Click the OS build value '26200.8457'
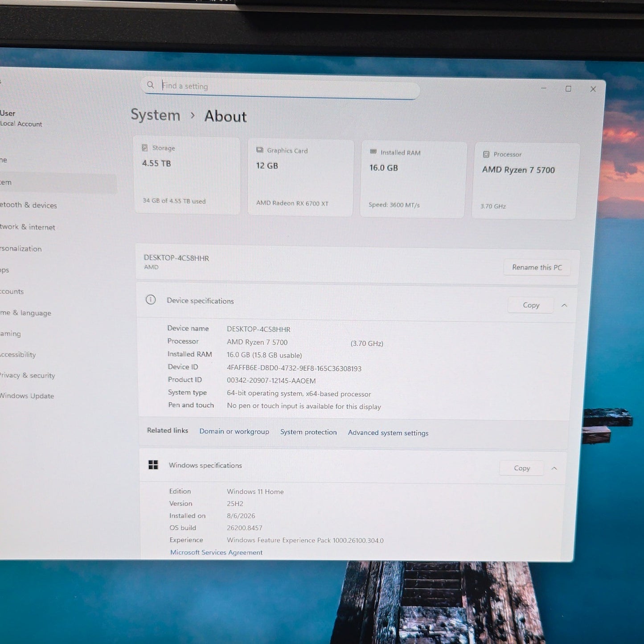Screen dimensions: 644x644 pos(245,528)
